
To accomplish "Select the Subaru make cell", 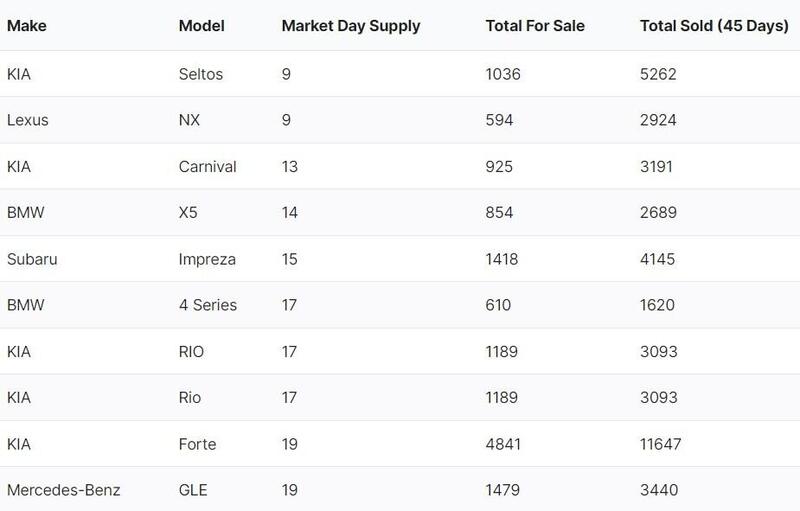I will 32,259.
